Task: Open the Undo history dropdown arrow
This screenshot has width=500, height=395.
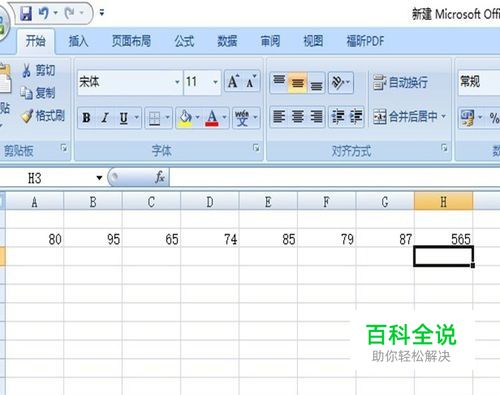Action: coord(55,13)
